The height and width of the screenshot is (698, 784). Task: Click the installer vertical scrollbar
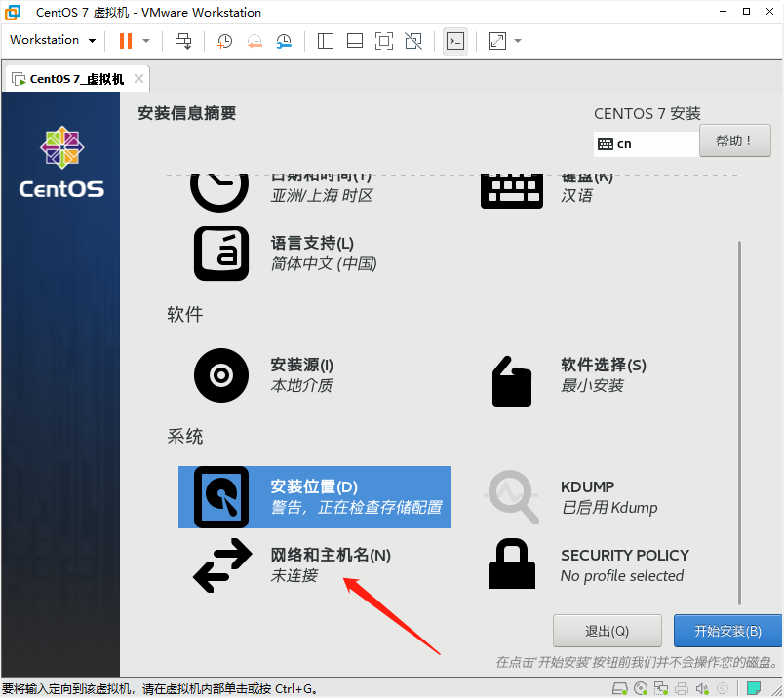point(739,423)
